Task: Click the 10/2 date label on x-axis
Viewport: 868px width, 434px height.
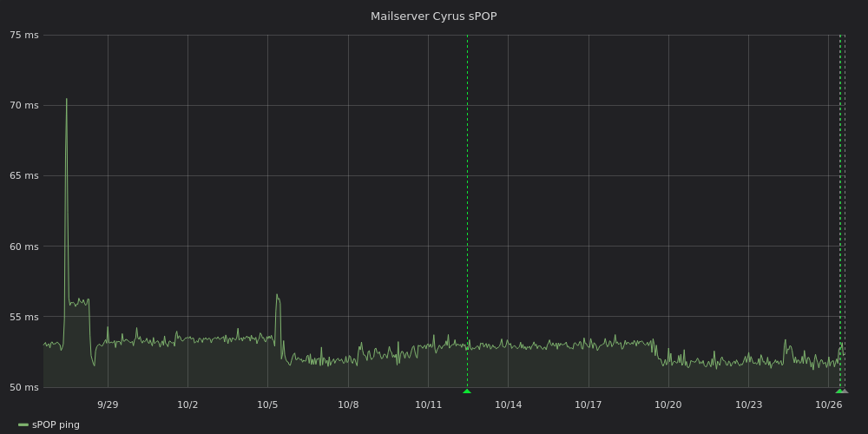Action: [187, 404]
